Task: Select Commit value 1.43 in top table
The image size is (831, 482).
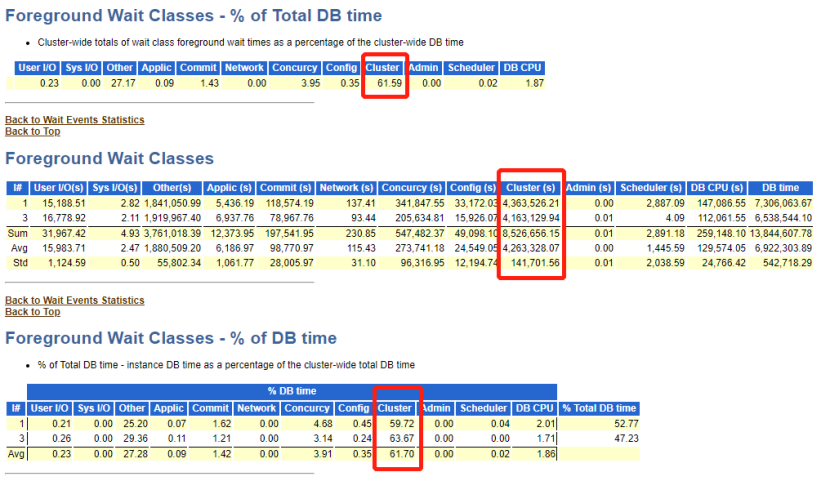Action: pyautogui.click(x=209, y=83)
